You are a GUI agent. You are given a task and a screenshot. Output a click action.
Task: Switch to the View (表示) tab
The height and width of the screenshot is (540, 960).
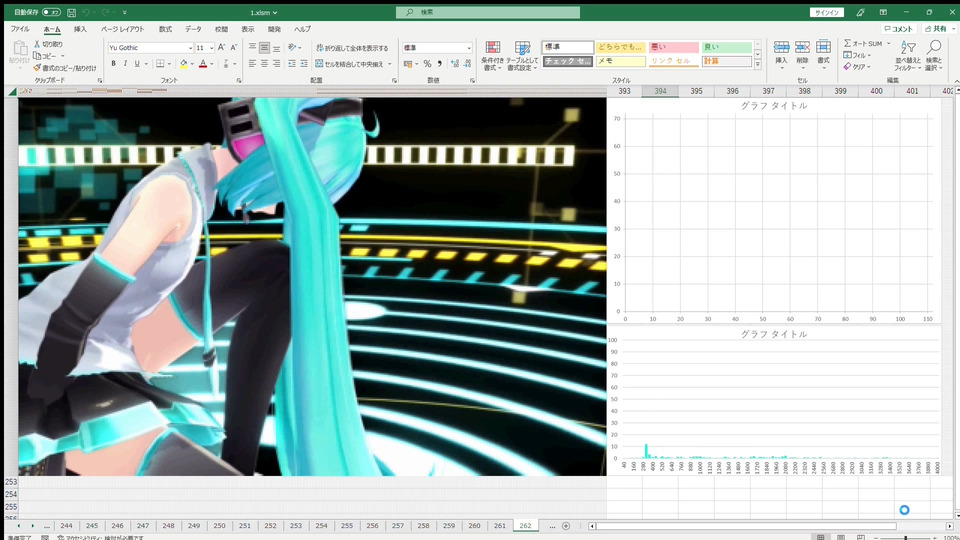[247, 29]
